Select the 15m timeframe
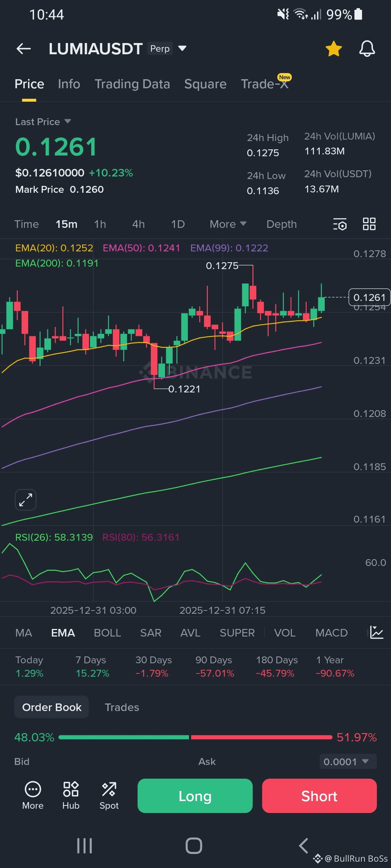Screen dimensions: 391x868 tap(67, 224)
